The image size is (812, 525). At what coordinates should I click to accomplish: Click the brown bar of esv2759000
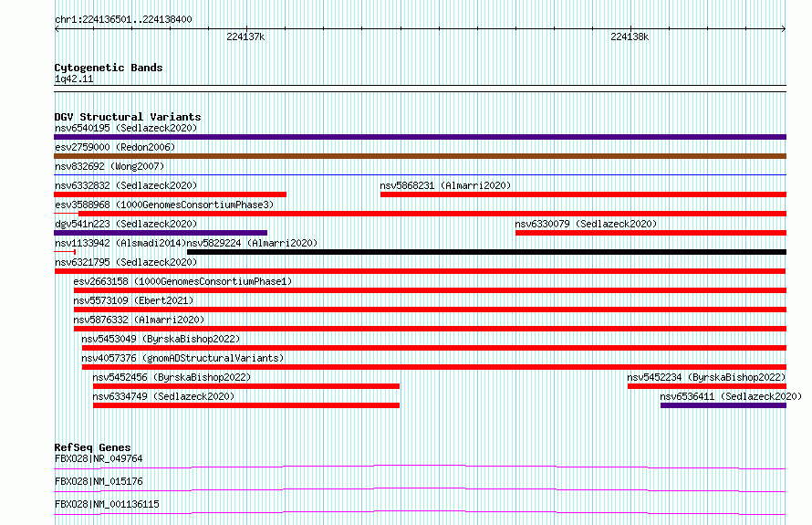(x=420, y=156)
